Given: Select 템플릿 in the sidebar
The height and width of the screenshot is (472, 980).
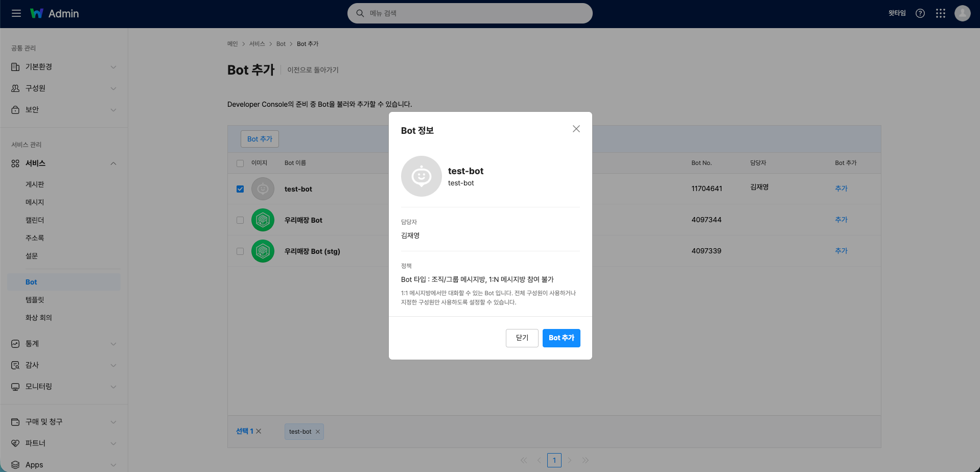Looking at the screenshot, I should [x=35, y=300].
